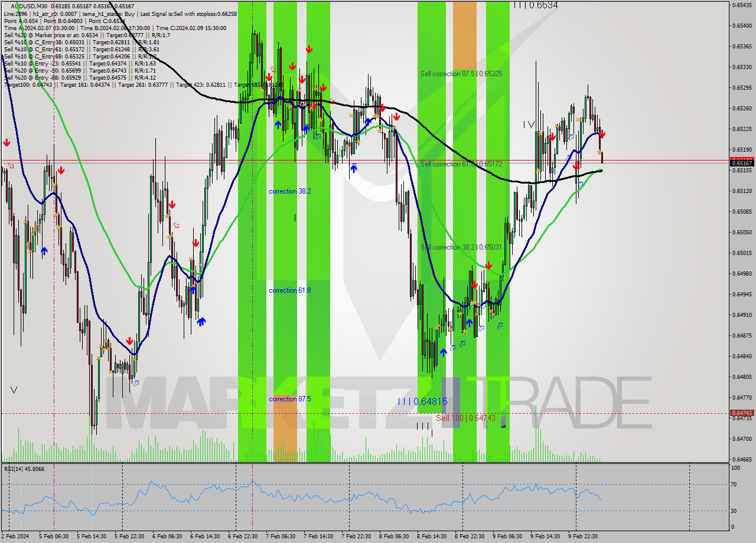756x543 pixels.
Task: Select the blue 'correction 38.2' label
Action: 289,191
